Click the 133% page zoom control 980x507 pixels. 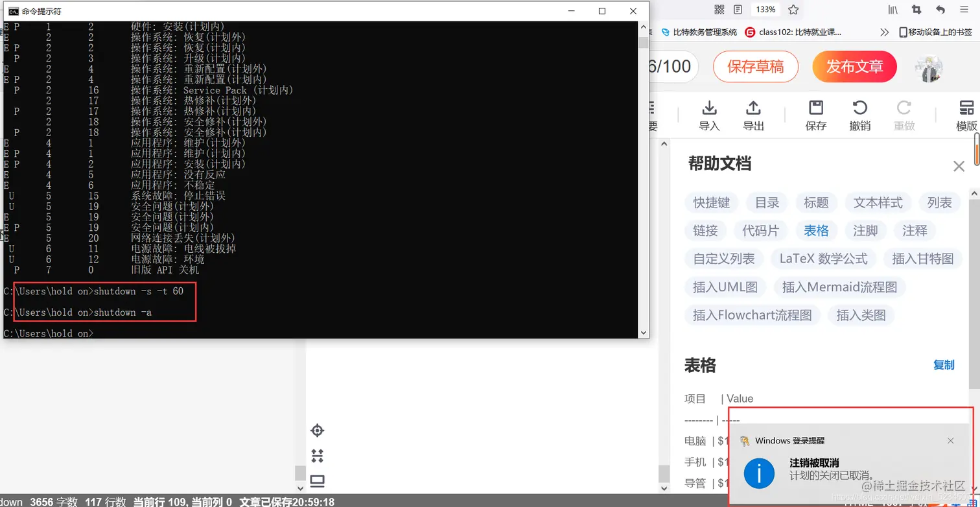click(x=765, y=10)
